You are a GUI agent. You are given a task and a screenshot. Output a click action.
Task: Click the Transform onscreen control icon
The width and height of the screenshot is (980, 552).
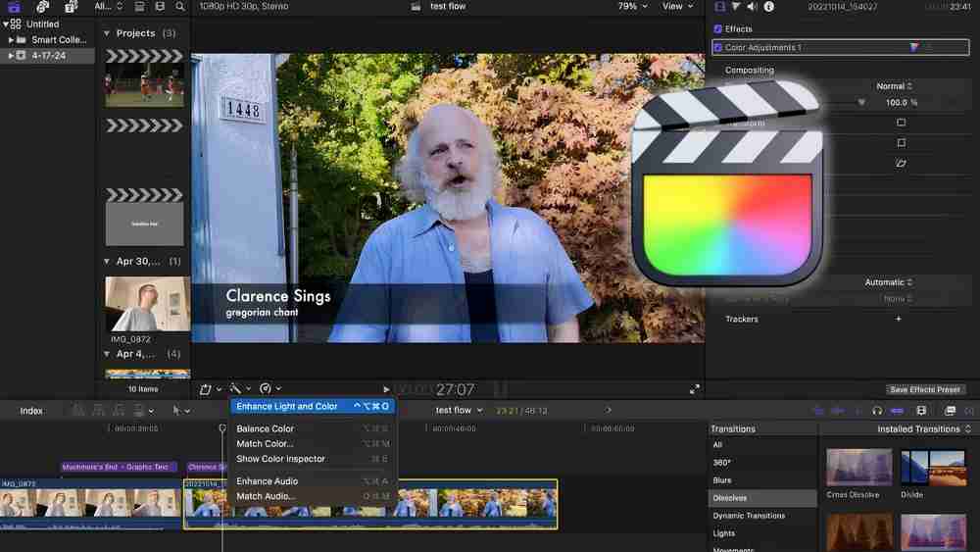pos(901,123)
